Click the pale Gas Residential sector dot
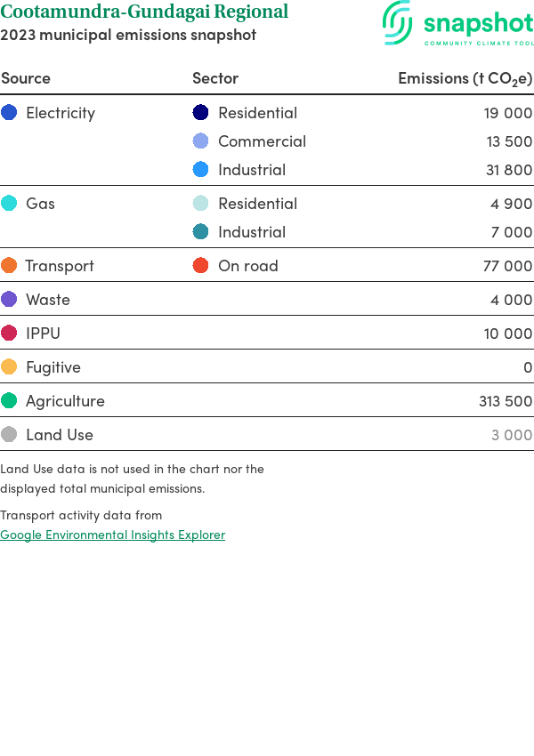Screen dimensions: 534x756 tap(201, 204)
